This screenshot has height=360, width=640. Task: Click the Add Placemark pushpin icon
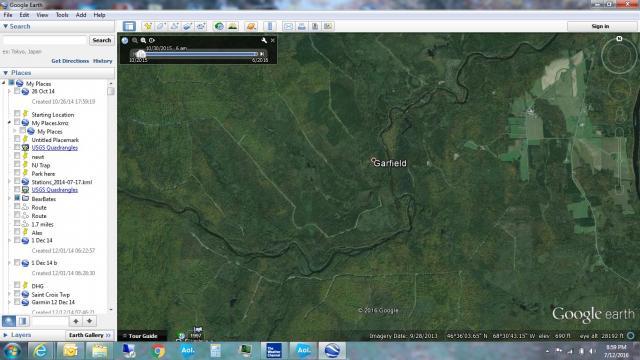[148, 26]
